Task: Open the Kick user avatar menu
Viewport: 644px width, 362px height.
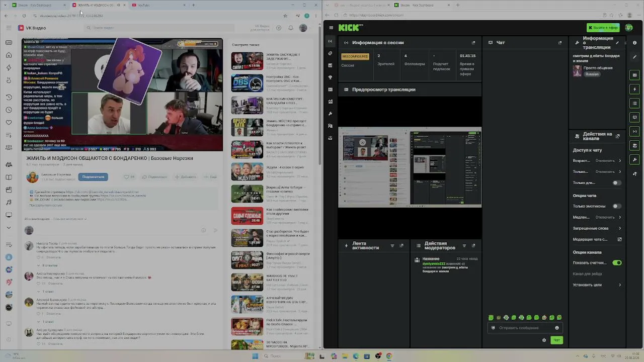Action: (x=629, y=28)
